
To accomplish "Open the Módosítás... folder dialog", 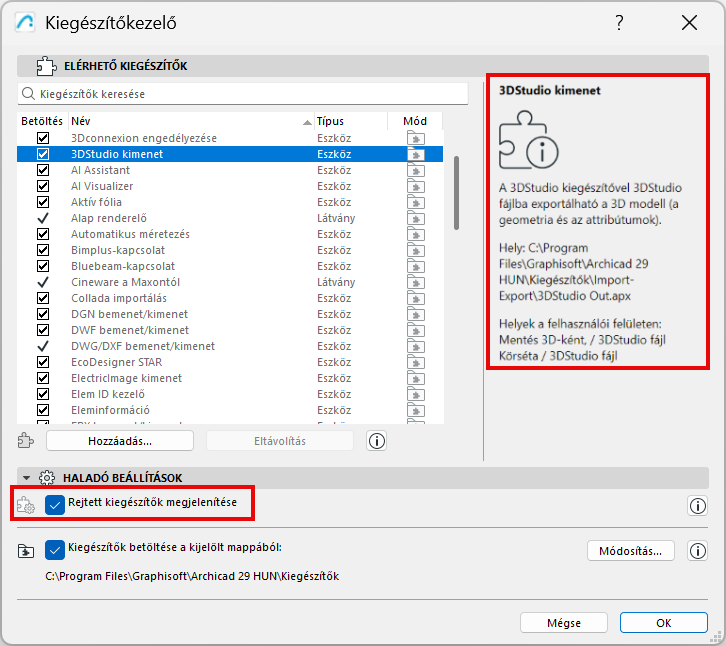I will [631, 551].
